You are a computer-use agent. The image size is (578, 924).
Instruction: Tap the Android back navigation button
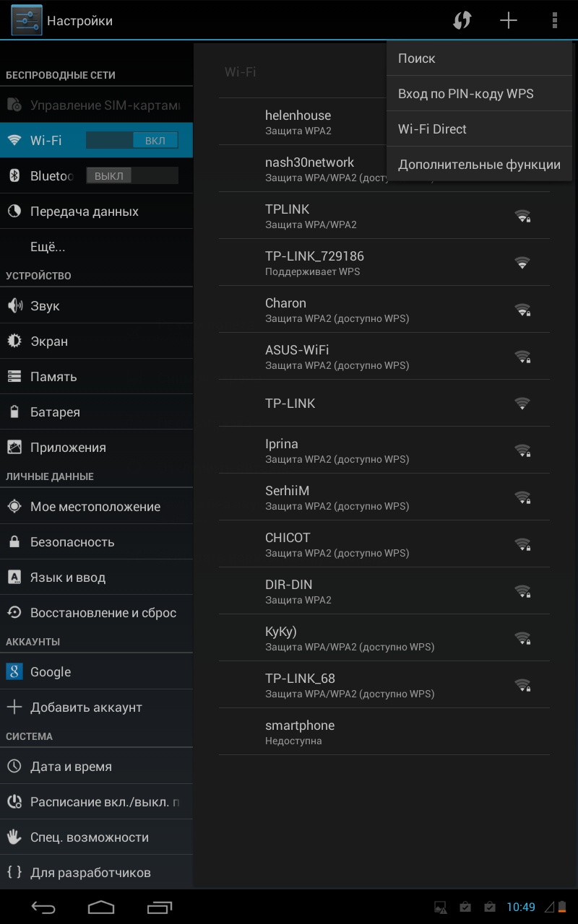(43, 907)
